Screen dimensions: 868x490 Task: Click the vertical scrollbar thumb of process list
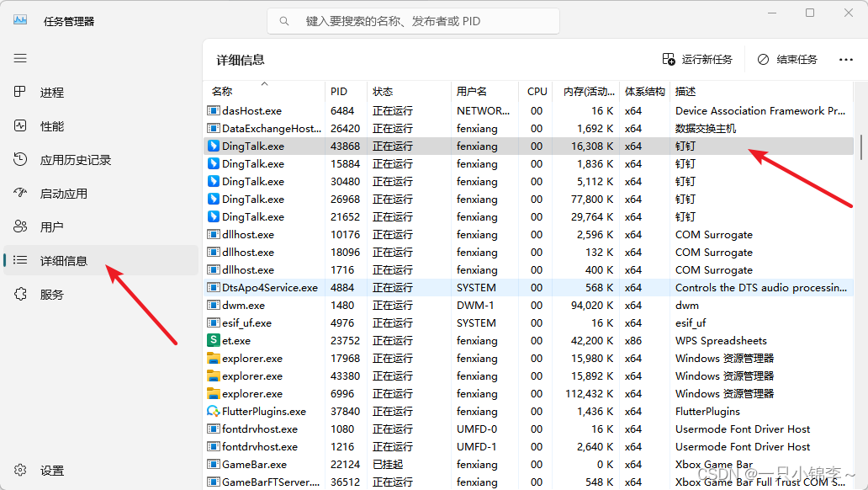pos(860,146)
